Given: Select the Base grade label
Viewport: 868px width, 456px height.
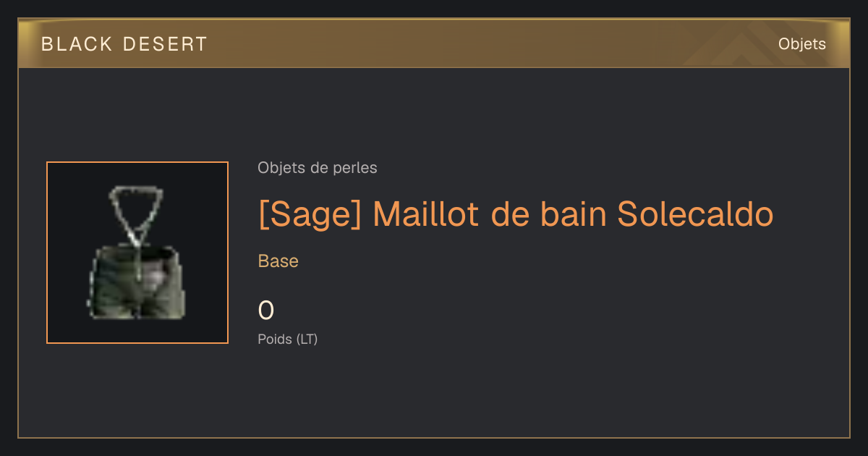Looking at the screenshot, I should point(278,261).
